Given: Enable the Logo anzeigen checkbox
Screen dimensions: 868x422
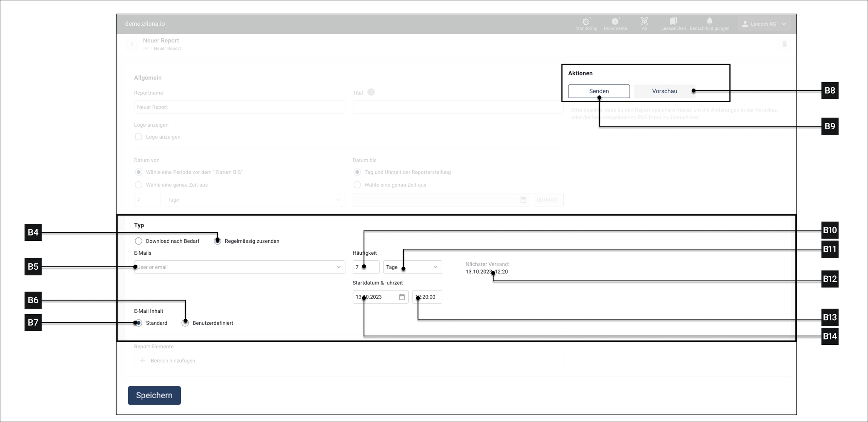Looking at the screenshot, I should (x=139, y=137).
